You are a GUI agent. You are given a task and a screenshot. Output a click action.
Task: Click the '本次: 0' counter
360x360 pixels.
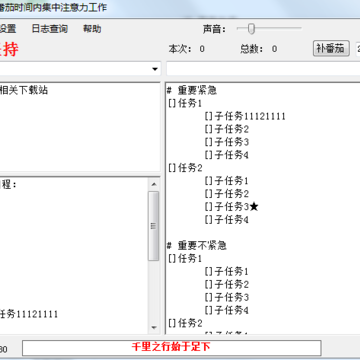click(187, 49)
